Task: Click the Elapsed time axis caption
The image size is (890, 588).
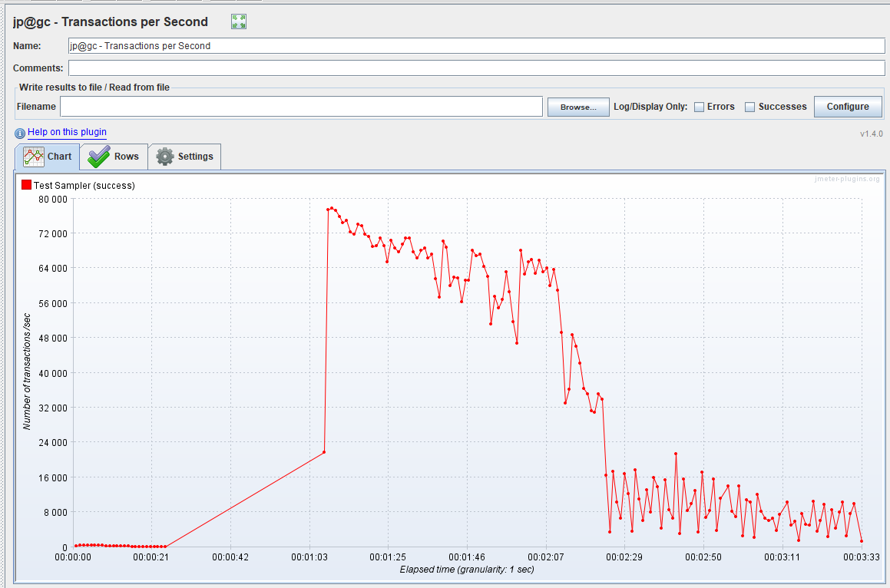Action: click(467, 570)
